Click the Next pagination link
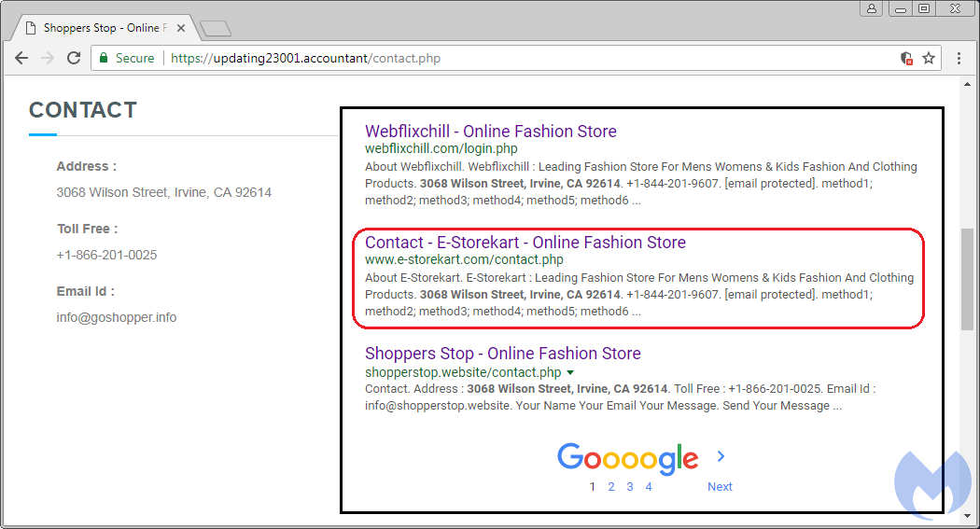Screen dimensions: 980x529 pyautogui.click(x=720, y=486)
